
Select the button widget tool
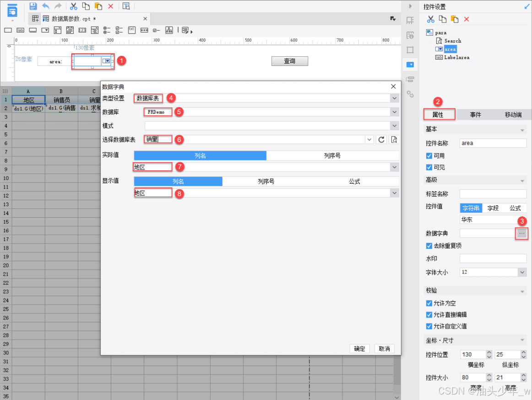33,30
